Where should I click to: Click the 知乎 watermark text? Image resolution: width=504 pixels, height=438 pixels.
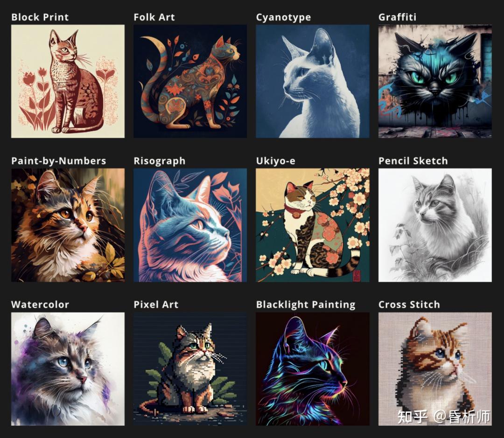[x=413, y=416]
